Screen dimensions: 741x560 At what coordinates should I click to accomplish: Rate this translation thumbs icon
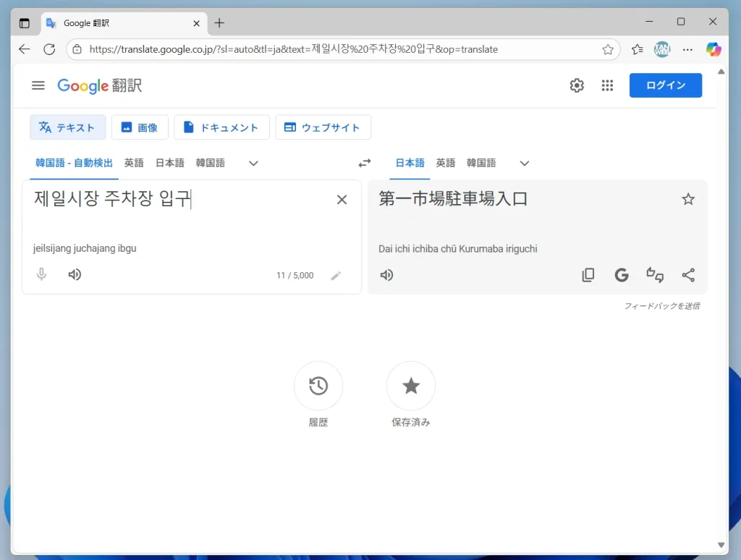655,275
